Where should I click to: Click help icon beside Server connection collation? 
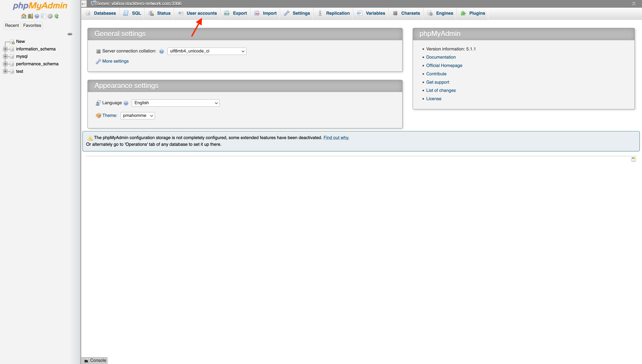tap(162, 51)
